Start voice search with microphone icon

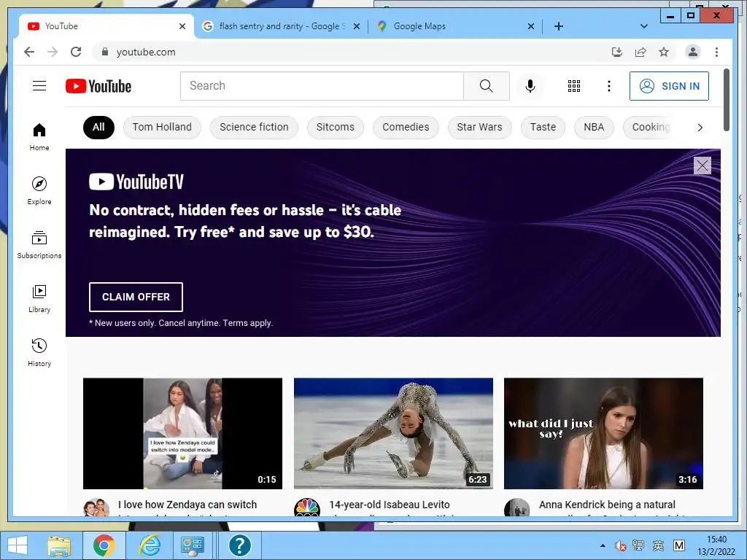pos(530,86)
